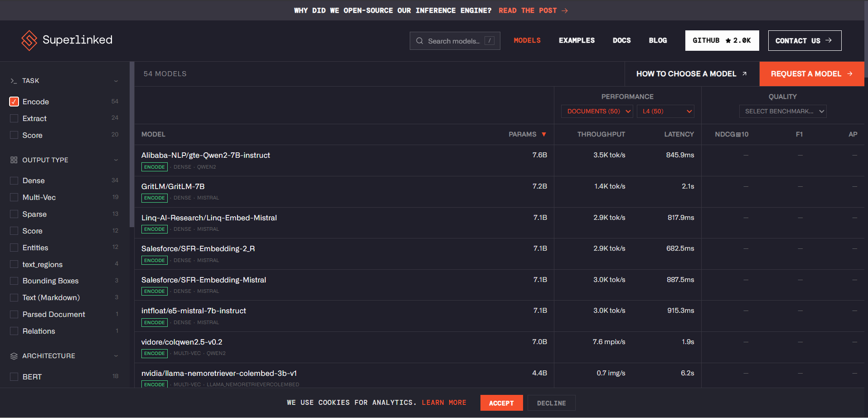This screenshot has height=418, width=868.
Task: Click the Task terminal prompt icon
Action: click(14, 81)
